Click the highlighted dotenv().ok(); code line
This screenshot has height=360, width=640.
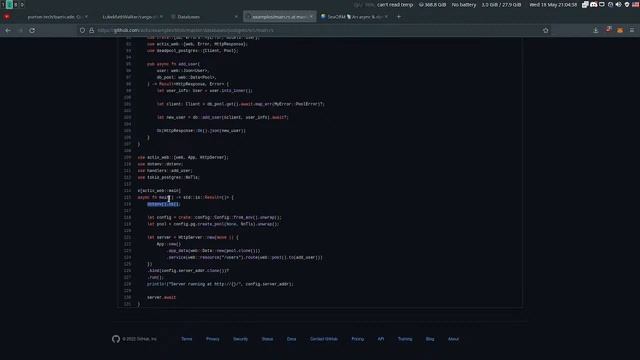pos(163,204)
